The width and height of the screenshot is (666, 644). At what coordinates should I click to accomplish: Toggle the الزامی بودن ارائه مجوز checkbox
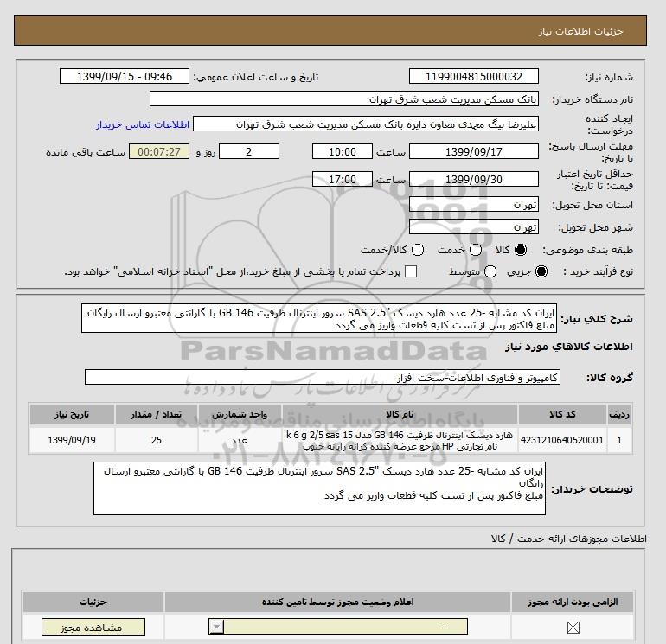pos(572,626)
